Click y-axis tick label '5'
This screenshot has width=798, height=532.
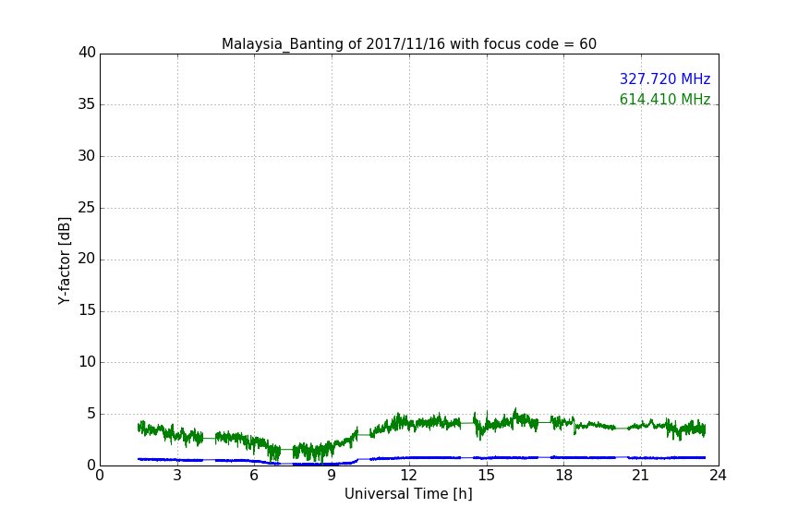[91, 414]
